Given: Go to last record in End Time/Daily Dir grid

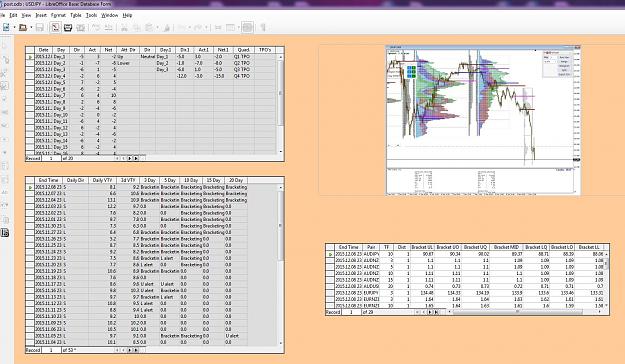Looking at the screenshot, I should pos(136,350).
